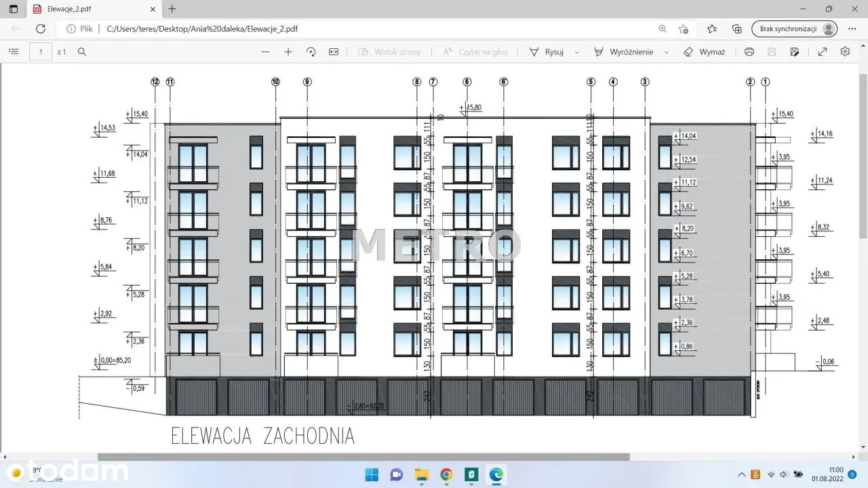Open the PDF table of contents panel
Image resolution: width=868 pixels, height=488 pixels.
click(13, 52)
